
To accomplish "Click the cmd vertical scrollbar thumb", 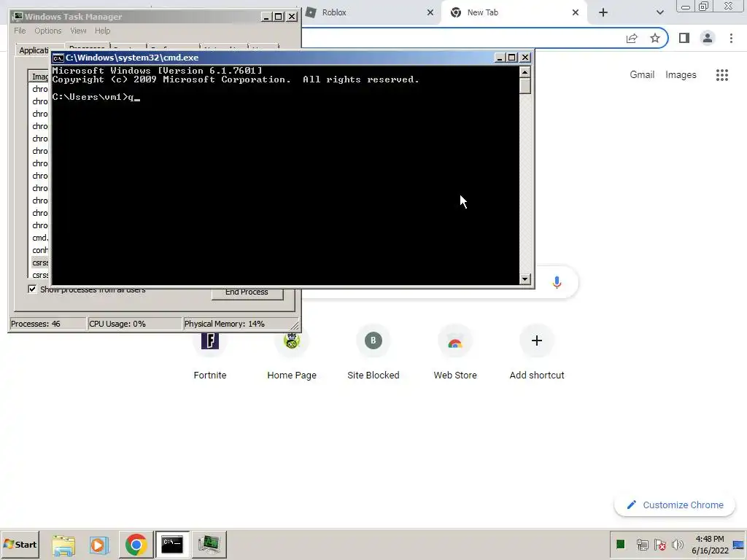I will point(525,86).
